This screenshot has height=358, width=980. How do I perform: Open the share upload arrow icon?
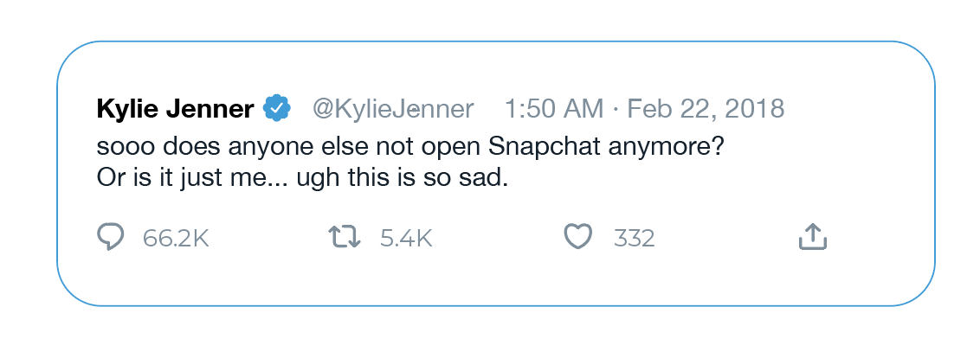click(813, 238)
